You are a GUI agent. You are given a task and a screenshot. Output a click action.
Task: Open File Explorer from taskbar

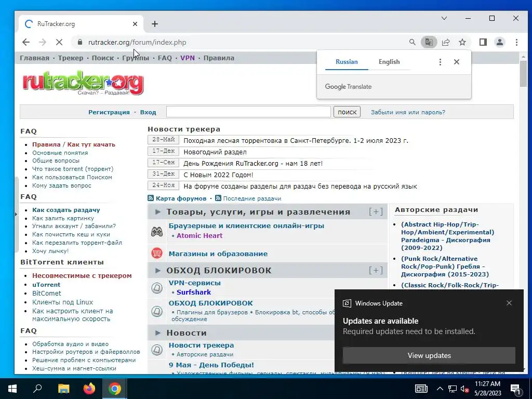click(63, 389)
